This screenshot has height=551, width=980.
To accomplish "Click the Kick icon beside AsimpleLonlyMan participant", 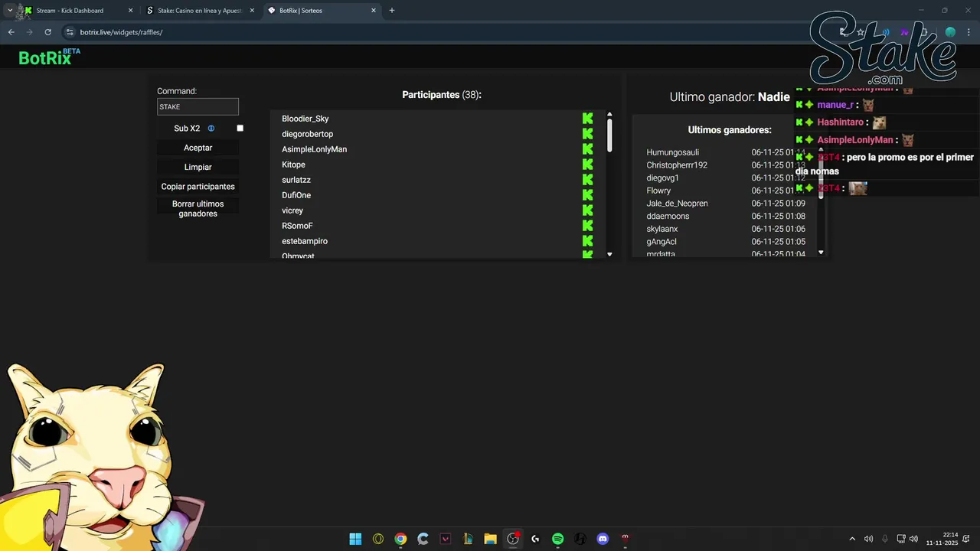I will pos(587,149).
